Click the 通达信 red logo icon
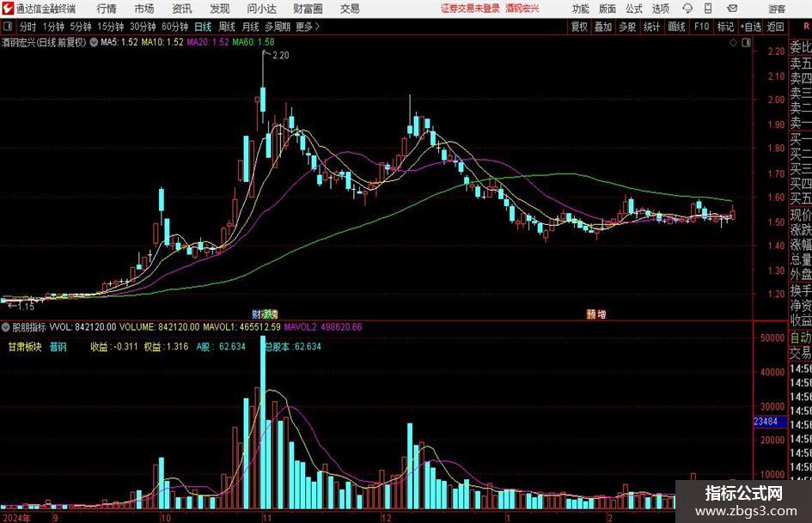This screenshot has height=523, width=812. point(7,9)
